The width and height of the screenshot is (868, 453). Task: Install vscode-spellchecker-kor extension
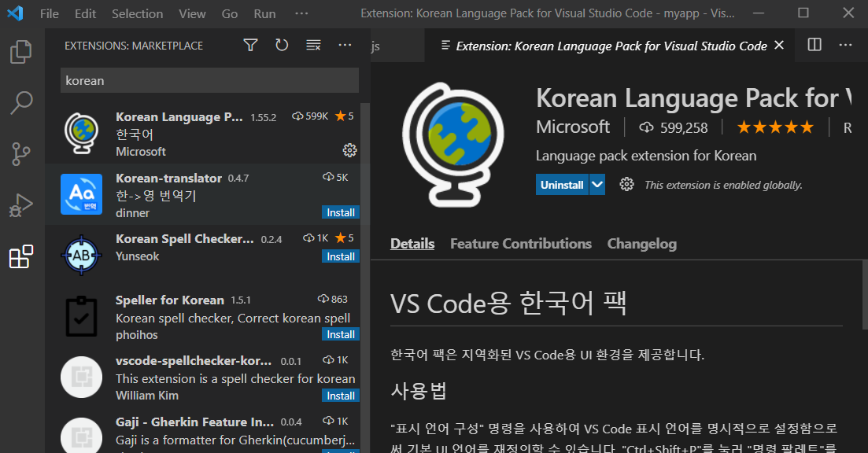click(341, 396)
